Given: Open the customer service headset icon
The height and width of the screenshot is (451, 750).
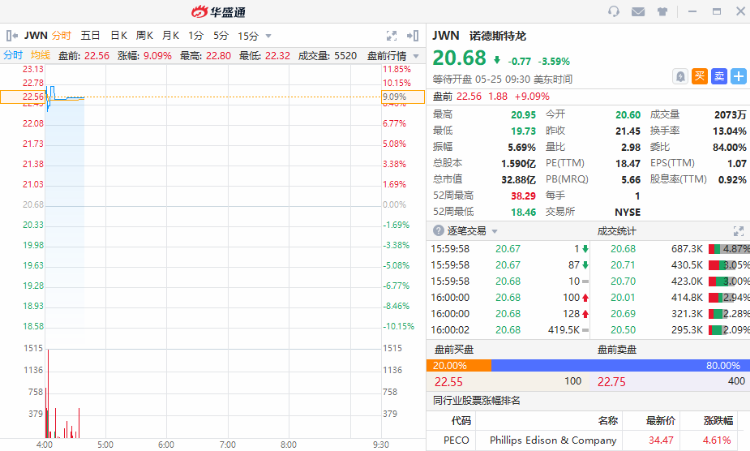Looking at the screenshot, I should [x=614, y=11].
